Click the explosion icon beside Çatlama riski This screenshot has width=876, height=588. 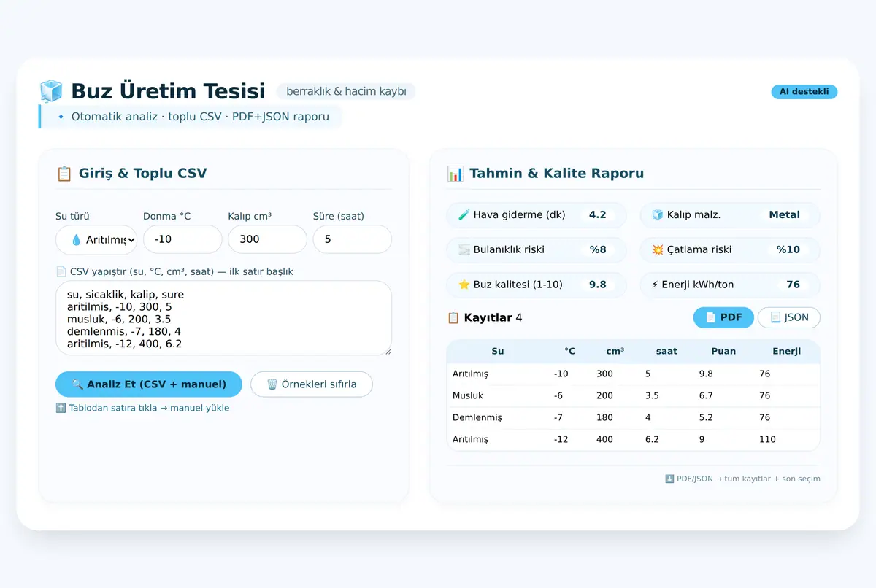[x=658, y=249]
